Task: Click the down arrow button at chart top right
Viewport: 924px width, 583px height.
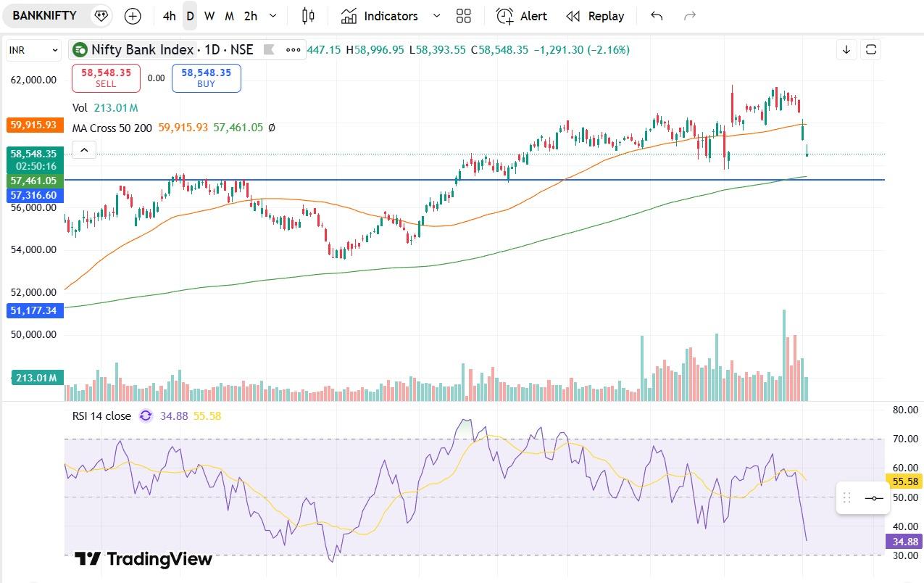Action: (x=846, y=49)
